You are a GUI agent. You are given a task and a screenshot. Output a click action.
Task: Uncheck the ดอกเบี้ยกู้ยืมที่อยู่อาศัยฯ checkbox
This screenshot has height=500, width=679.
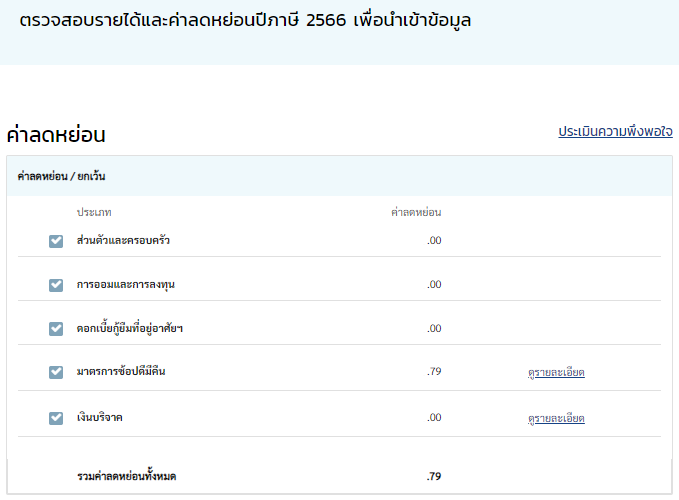pyautogui.click(x=56, y=329)
